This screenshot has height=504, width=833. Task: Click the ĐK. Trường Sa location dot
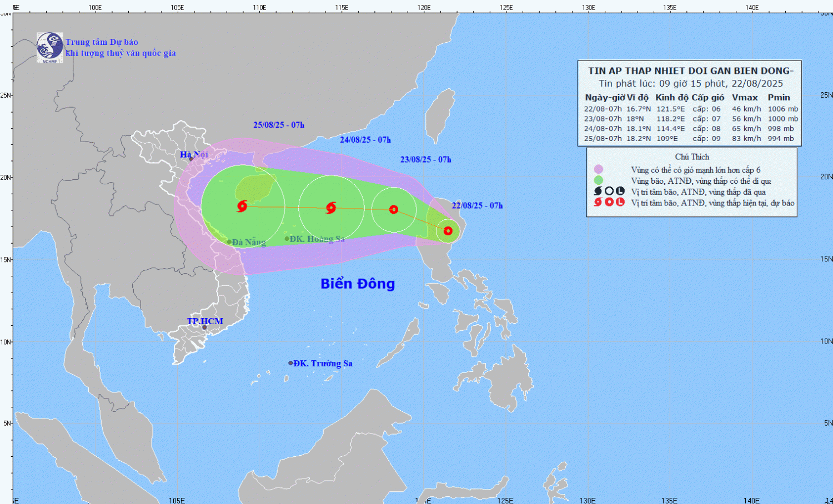click(x=290, y=363)
